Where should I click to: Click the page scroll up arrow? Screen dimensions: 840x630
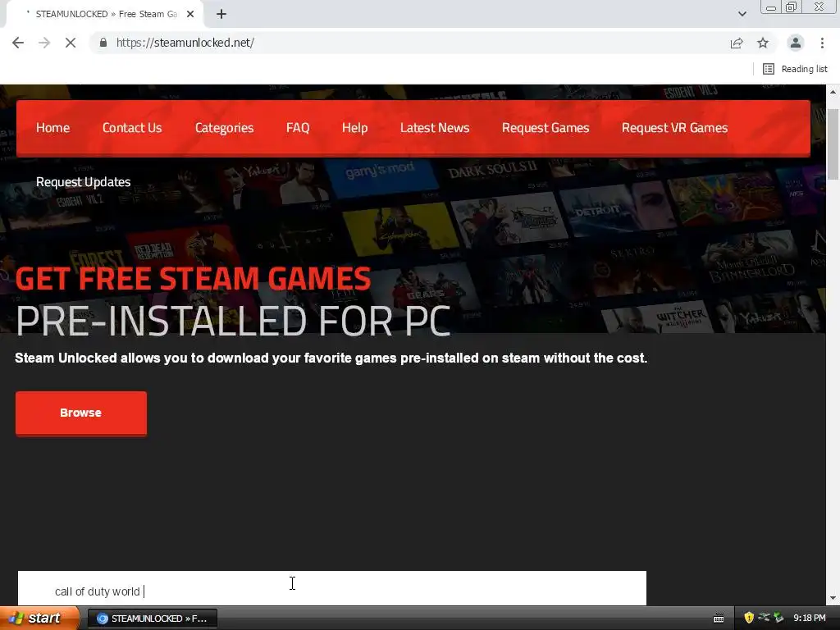pos(833,92)
